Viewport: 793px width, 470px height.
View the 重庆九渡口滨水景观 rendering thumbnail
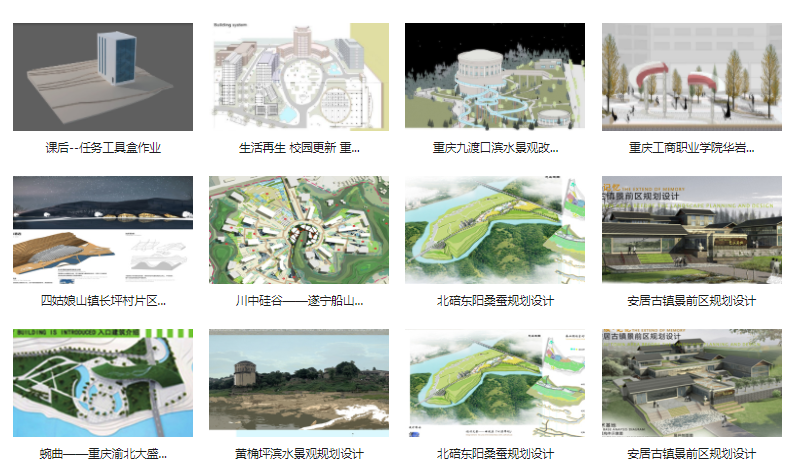495,77
